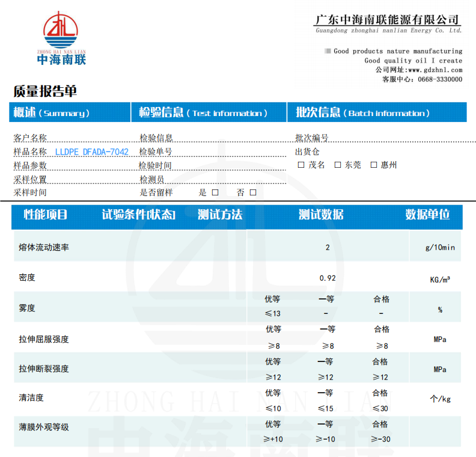
Task: Check the 茂名 warehouse checkbox
Action: click(x=301, y=165)
